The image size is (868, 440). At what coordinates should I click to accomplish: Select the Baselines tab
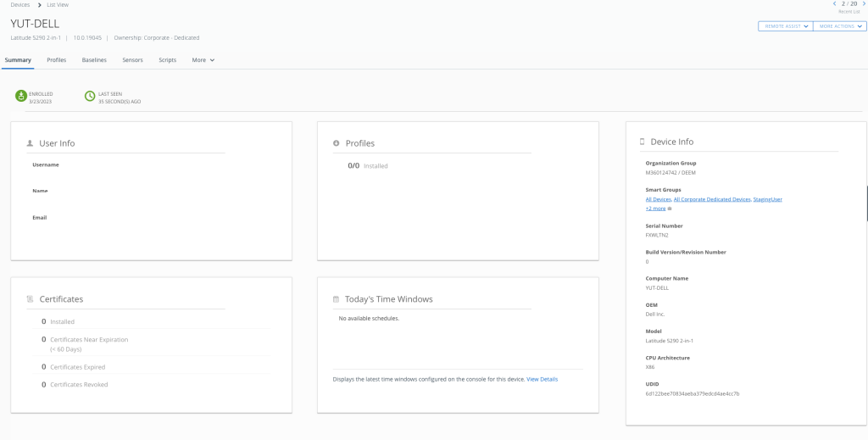[x=94, y=60]
